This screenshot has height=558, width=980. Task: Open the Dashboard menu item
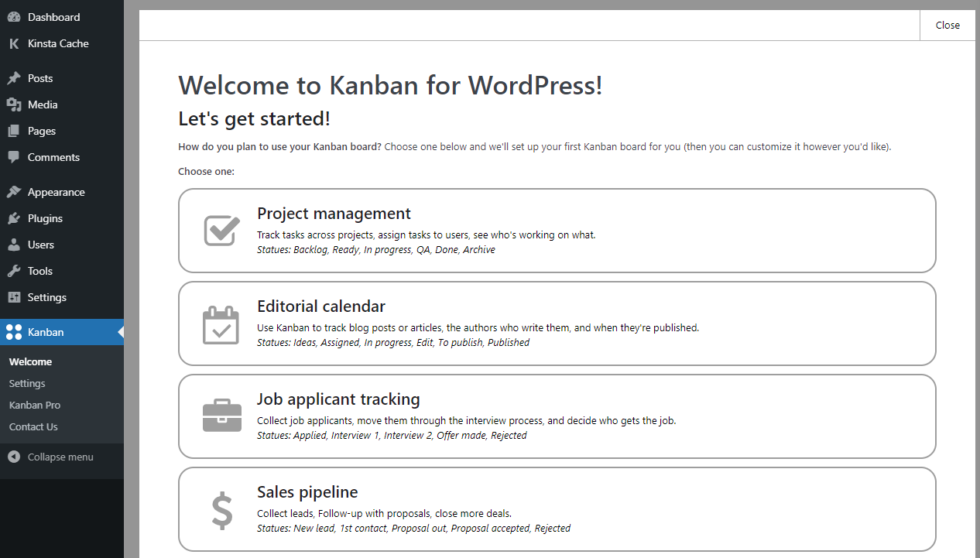(x=62, y=17)
